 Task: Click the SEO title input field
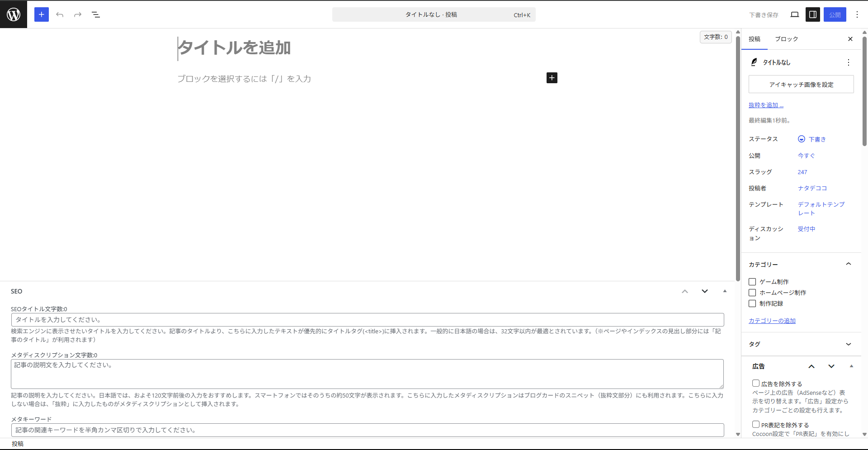click(x=367, y=320)
